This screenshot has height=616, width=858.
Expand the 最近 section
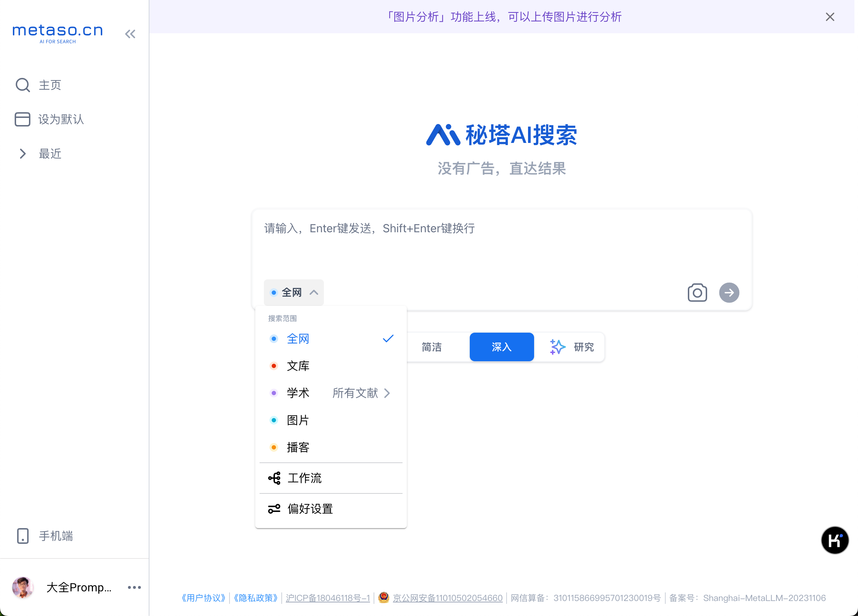click(23, 154)
